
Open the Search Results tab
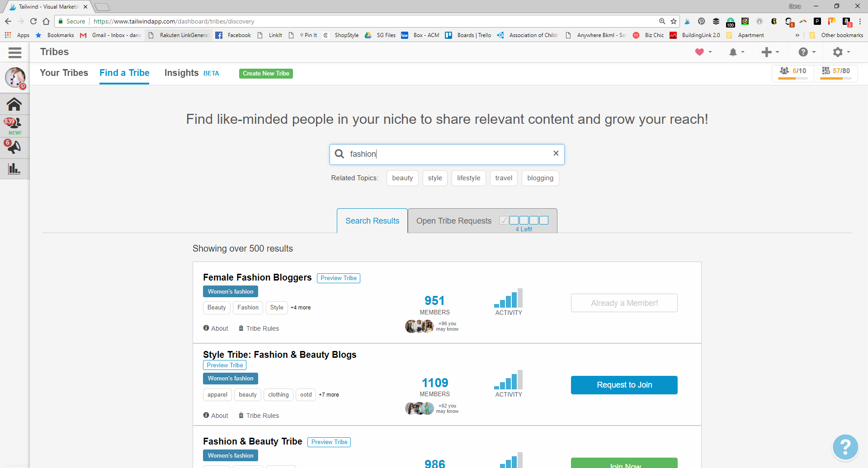[372, 221]
